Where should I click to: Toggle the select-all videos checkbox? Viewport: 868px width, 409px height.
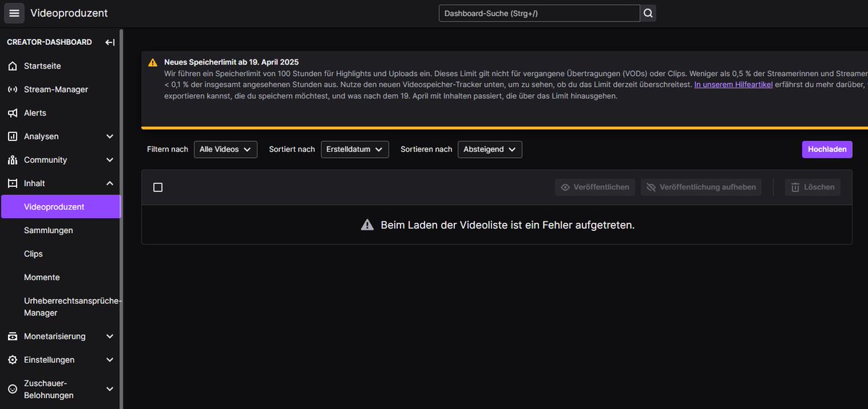(158, 187)
